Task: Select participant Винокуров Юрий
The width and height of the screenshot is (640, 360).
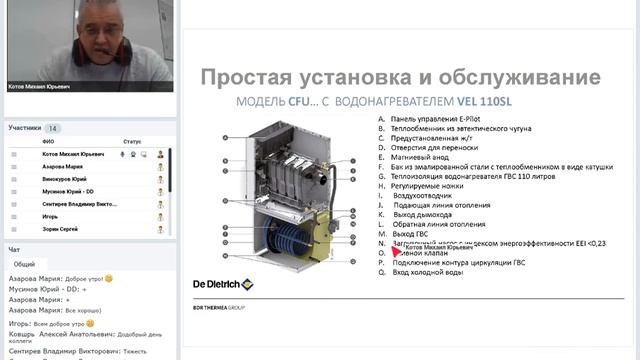Action: (x=64, y=179)
